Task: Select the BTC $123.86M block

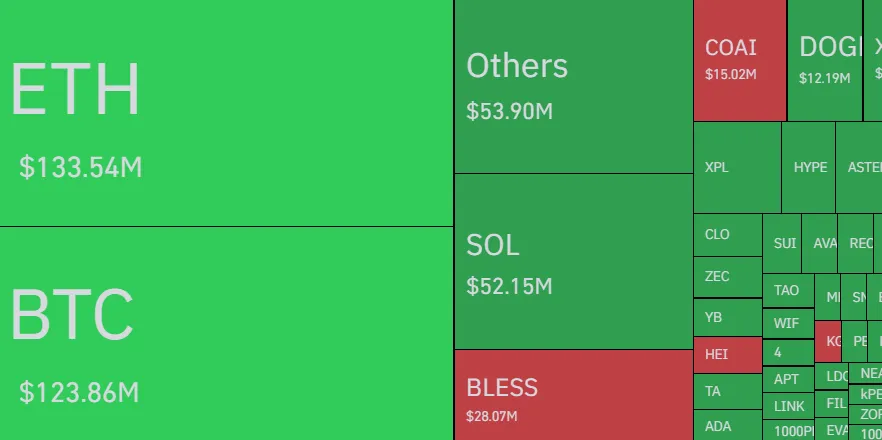Action: point(226,333)
